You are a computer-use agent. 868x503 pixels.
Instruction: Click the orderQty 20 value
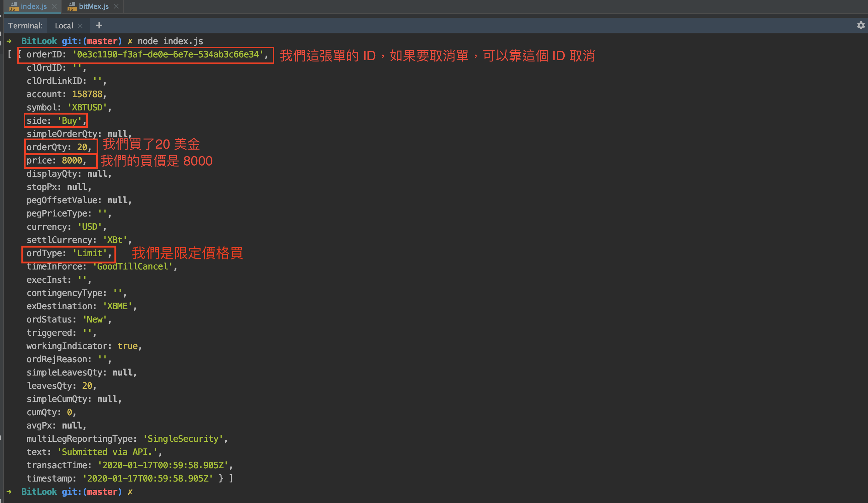(x=82, y=147)
